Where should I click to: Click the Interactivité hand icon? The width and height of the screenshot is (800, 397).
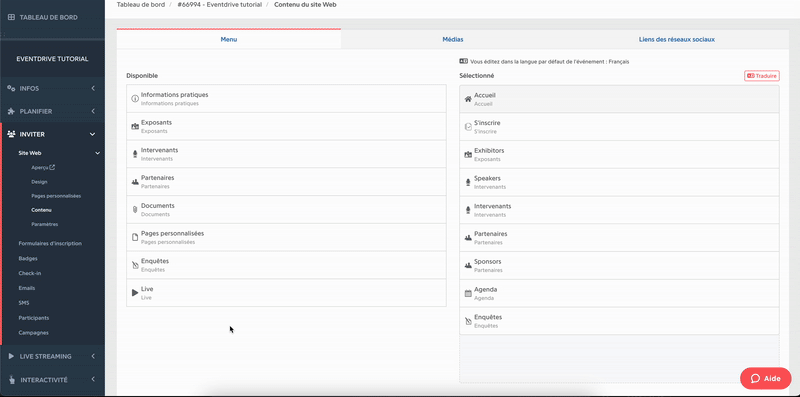click(11, 380)
